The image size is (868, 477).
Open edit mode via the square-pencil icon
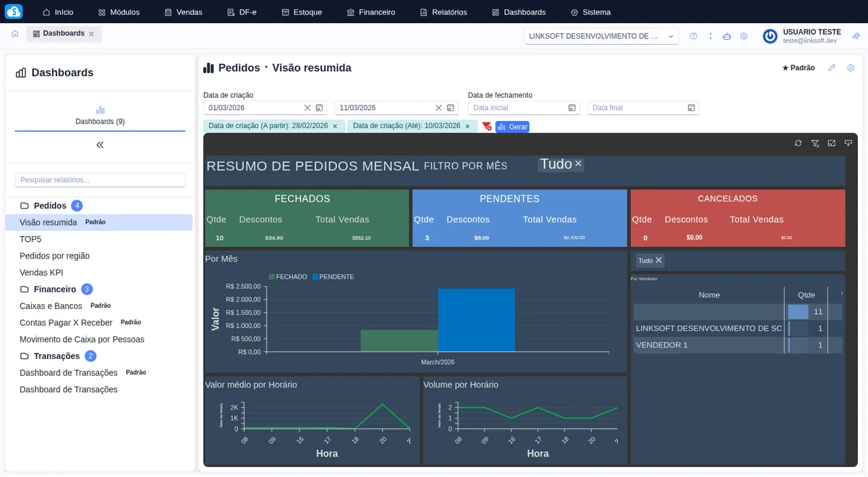830,143
